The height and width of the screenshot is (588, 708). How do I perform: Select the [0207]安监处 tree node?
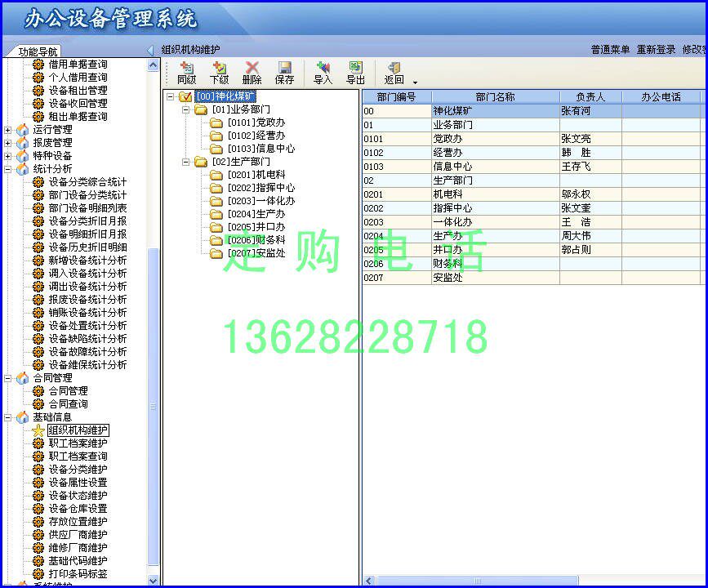tap(256, 253)
